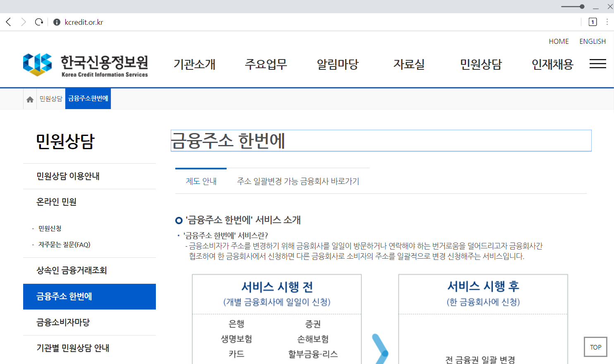
Task: Open the hamburger full menu icon
Action: point(597,64)
